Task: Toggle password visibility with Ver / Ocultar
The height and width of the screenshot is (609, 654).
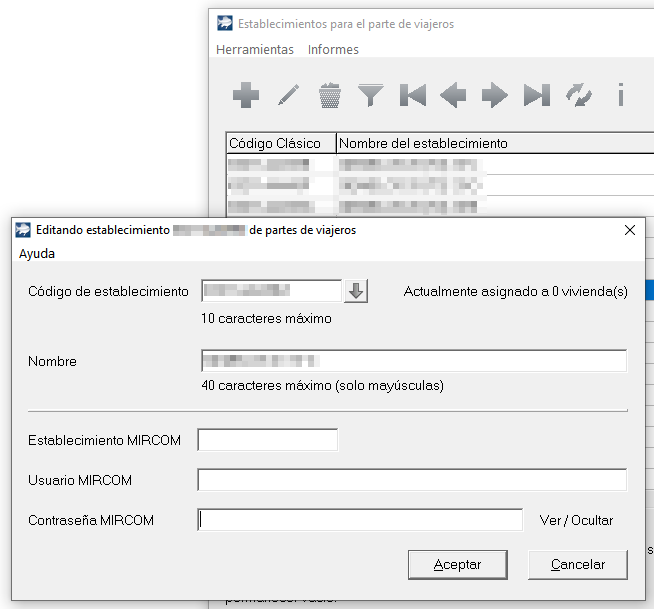Action: pos(576,520)
